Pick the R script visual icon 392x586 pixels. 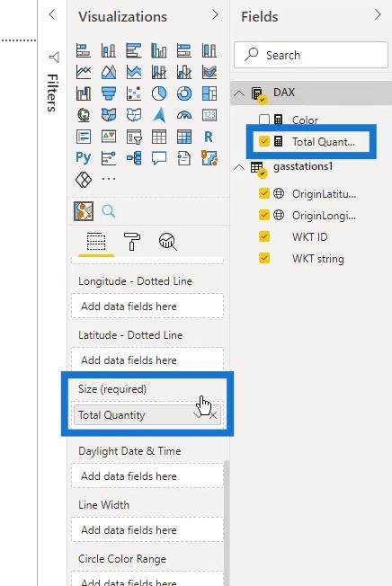coord(209,138)
